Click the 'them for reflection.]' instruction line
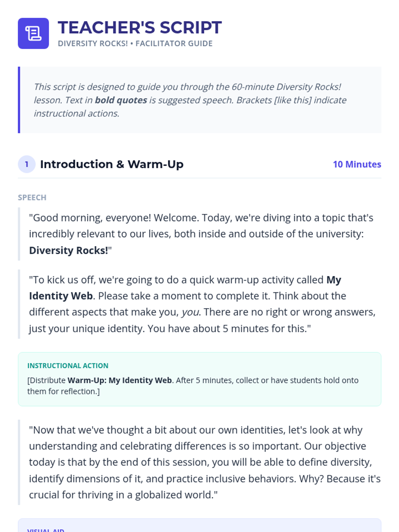 [64, 391]
